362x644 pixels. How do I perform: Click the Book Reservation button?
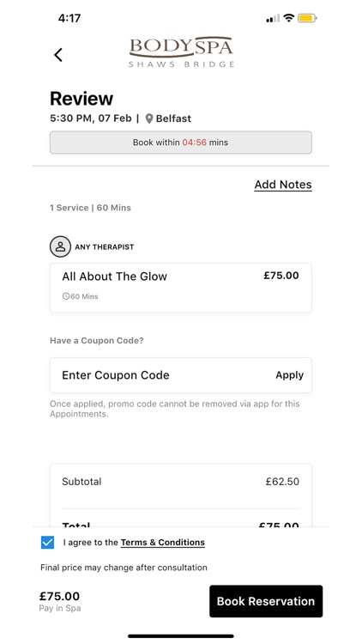pyautogui.click(x=266, y=601)
